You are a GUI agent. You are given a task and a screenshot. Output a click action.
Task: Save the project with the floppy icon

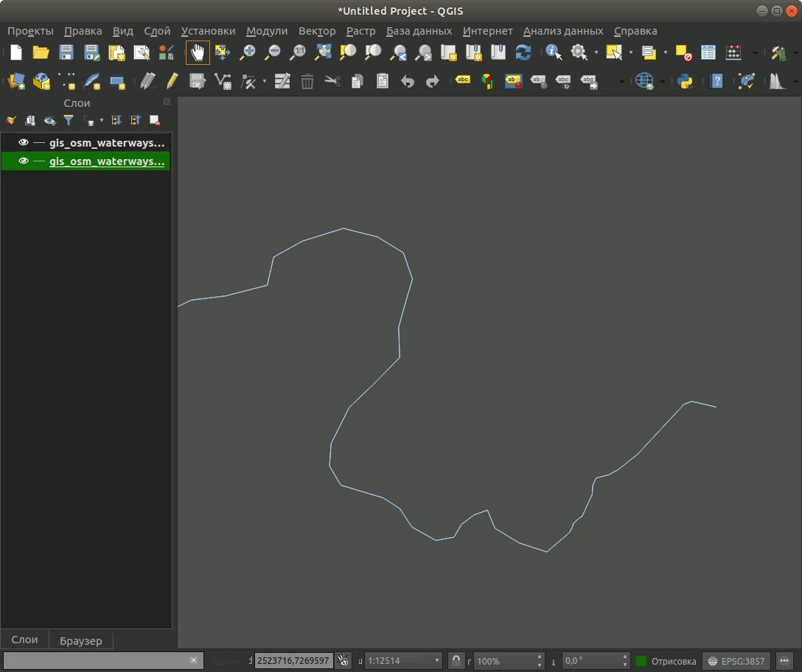(66, 52)
